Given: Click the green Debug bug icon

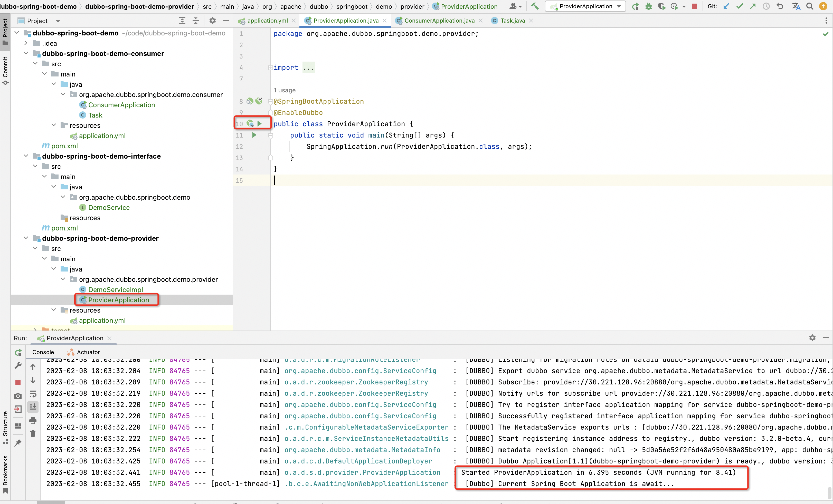Looking at the screenshot, I should point(648,6).
